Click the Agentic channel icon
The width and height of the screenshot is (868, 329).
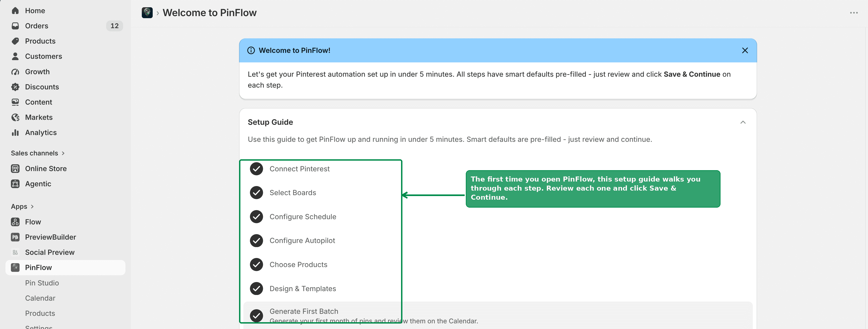(15, 184)
